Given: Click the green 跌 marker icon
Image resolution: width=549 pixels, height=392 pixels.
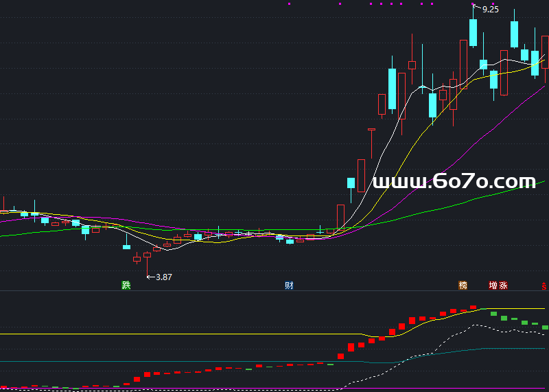Looking at the screenshot, I should coord(126,285).
